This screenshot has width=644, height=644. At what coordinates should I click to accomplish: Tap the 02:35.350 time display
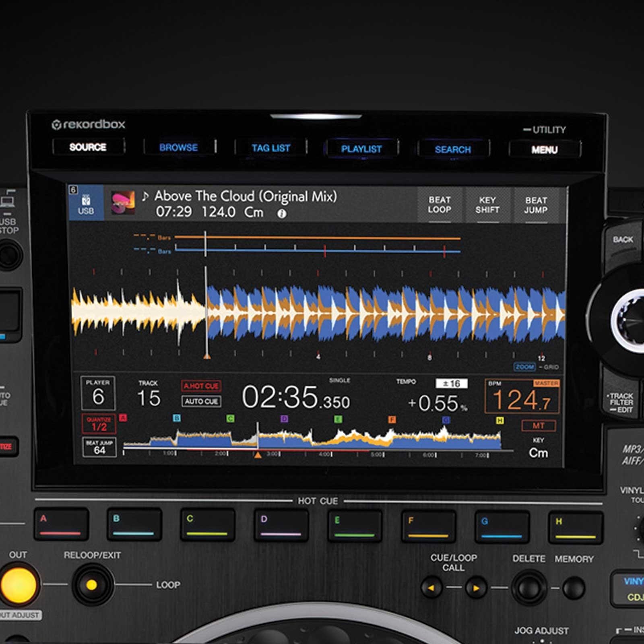(x=296, y=398)
